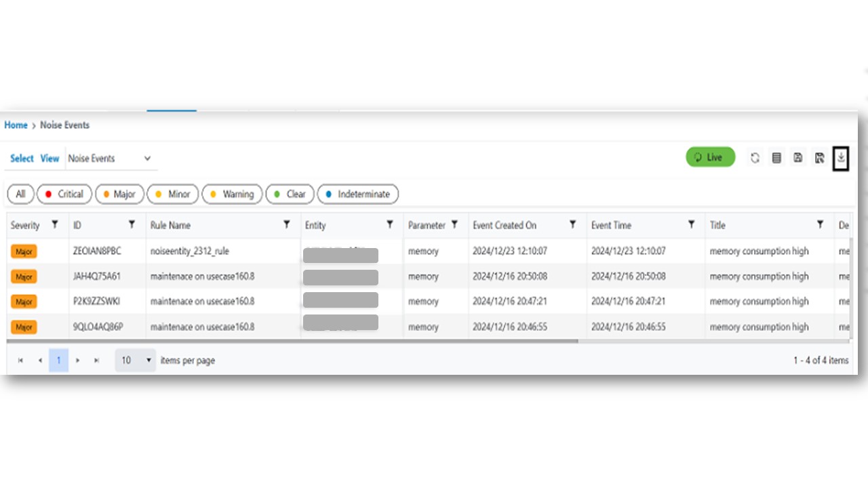Click Major badge in row P2K9ZZSWKI

(x=24, y=302)
